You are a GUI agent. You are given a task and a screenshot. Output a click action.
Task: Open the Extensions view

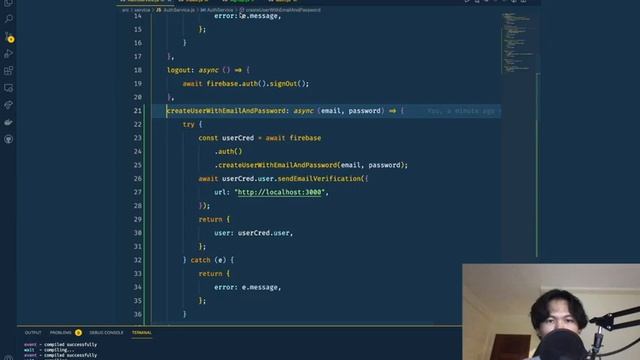coord(8,71)
